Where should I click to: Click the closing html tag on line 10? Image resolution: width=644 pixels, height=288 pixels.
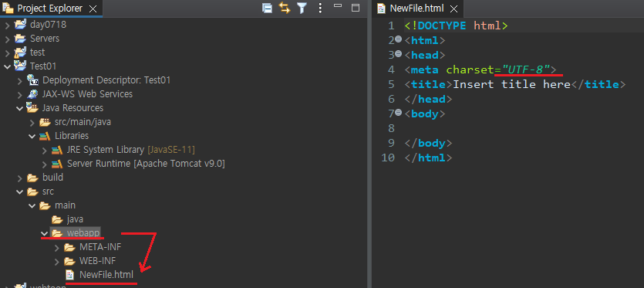coord(428,158)
